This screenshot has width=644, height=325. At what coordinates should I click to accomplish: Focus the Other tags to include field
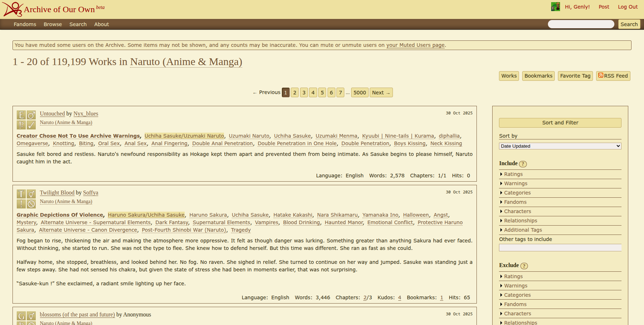[560, 248]
